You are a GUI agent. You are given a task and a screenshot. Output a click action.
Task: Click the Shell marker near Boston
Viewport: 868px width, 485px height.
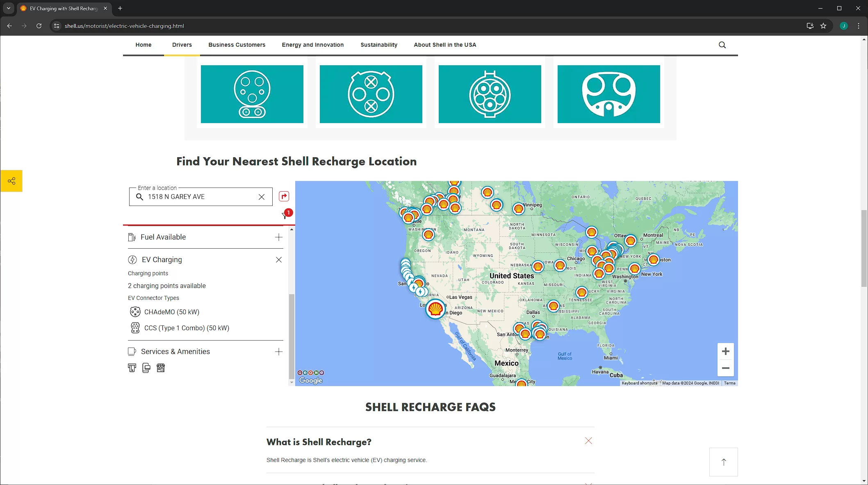point(654,260)
